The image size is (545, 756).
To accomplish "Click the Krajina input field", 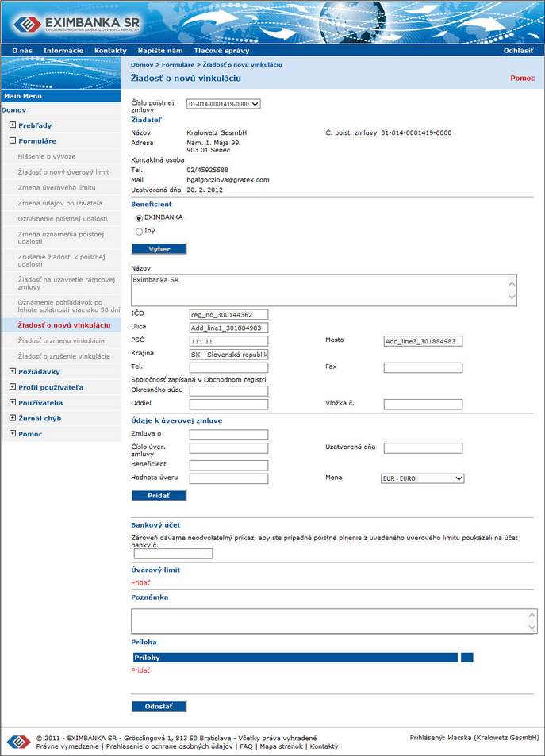I will click(x=228, y=355).
